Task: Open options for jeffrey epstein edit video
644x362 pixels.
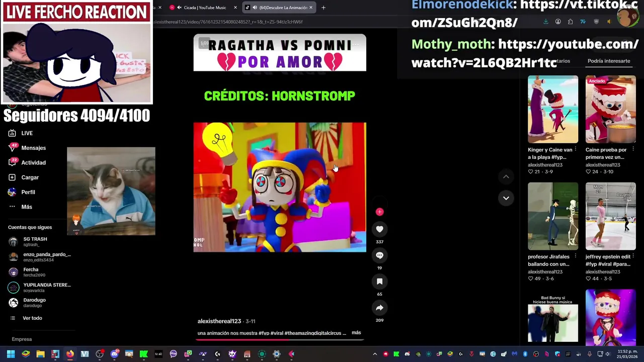Action: pos(633,256)
